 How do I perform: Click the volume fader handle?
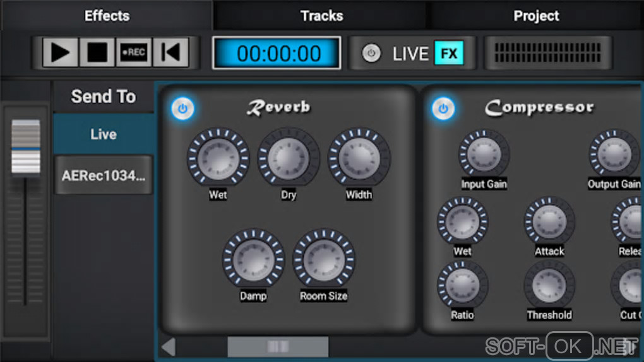point(26,147)
